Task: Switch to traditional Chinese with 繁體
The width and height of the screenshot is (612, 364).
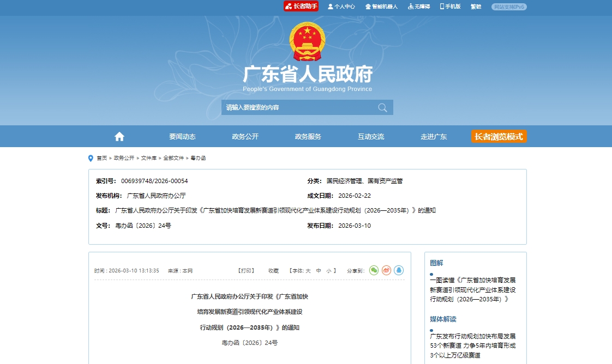Action: [476, 7]
